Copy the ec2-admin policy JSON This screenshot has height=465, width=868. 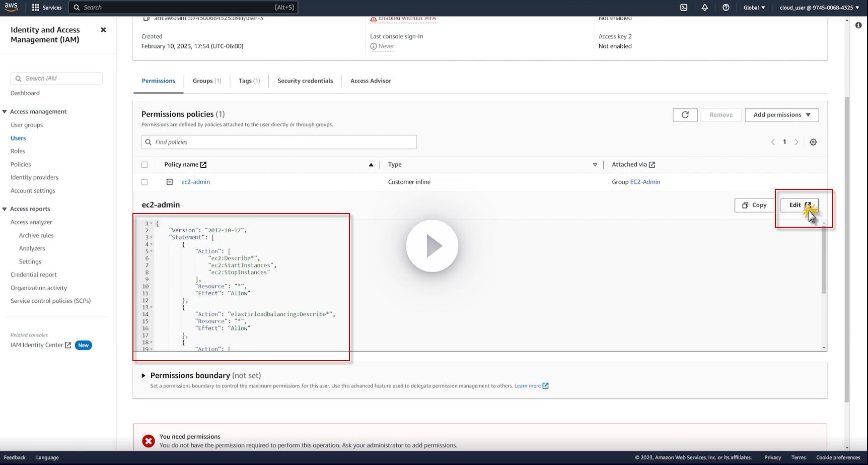coord(754,205)
